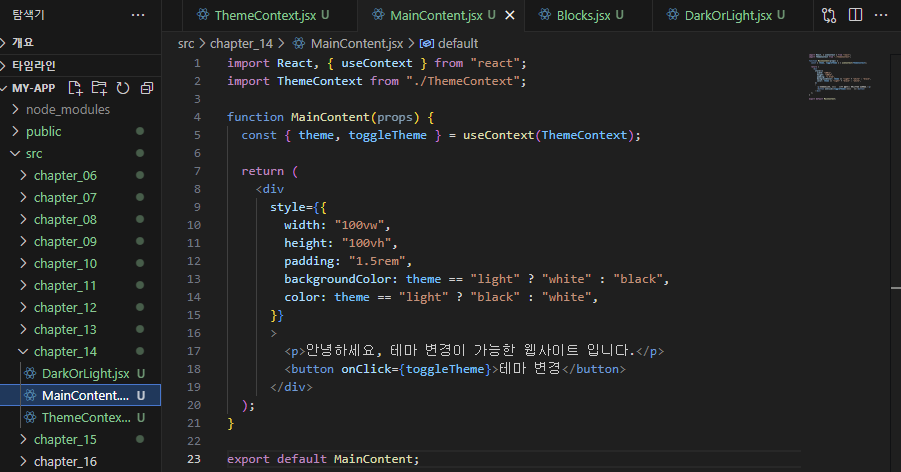Click MainContent.jsx in the breadcrumb path
The width and height of the screenshot is (901, 472).
[x=357, y=44]
